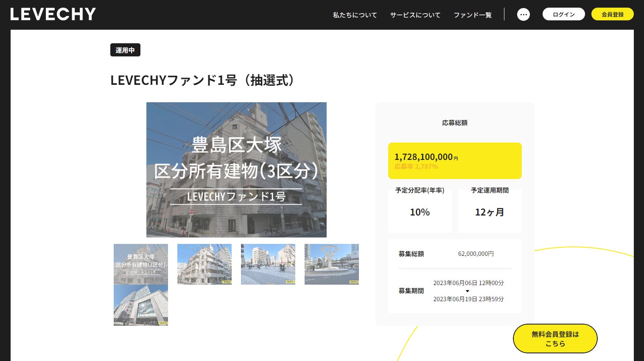This screenshot has width=644, height=361.
Task: Click the LEVECHY logo in the header
Action: (x=53, y=14)
